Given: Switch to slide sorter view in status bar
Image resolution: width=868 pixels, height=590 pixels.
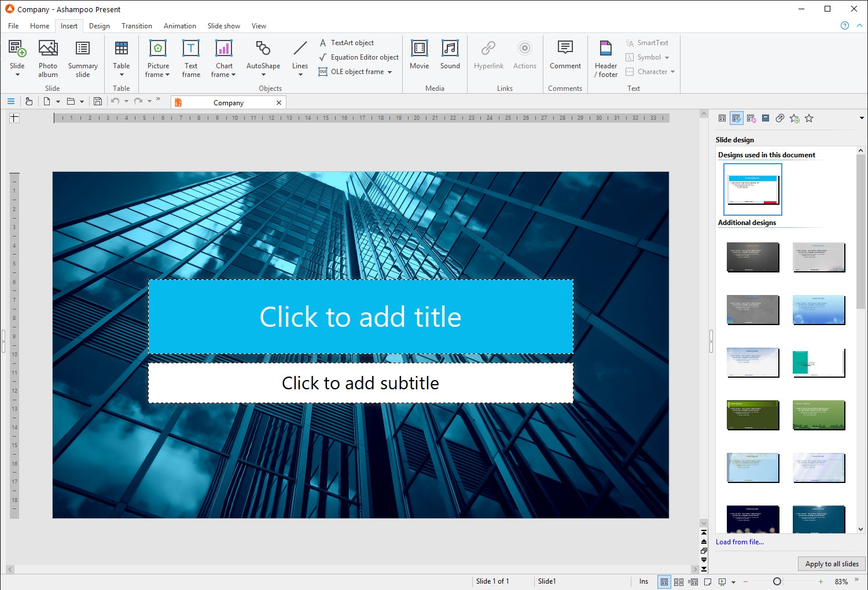Looking at the screenshot, I should [679, 582].
